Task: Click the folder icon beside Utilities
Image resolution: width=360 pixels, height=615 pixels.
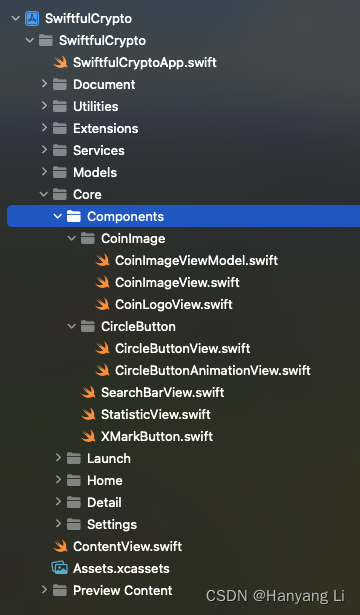Action: 60,106
